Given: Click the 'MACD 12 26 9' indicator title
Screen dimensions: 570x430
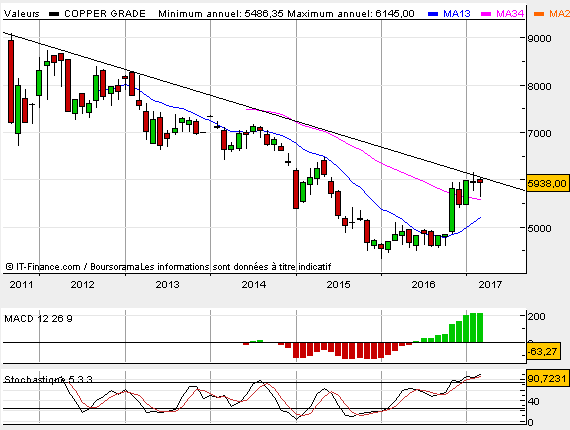Looking at the screenshot, I should (x=38, y=319).
